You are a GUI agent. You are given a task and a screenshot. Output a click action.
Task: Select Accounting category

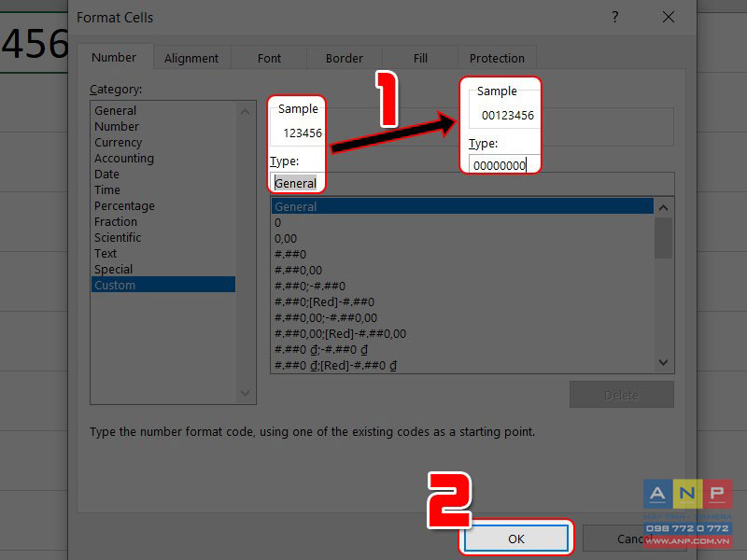pyautogui.click(x=162, y=158)
